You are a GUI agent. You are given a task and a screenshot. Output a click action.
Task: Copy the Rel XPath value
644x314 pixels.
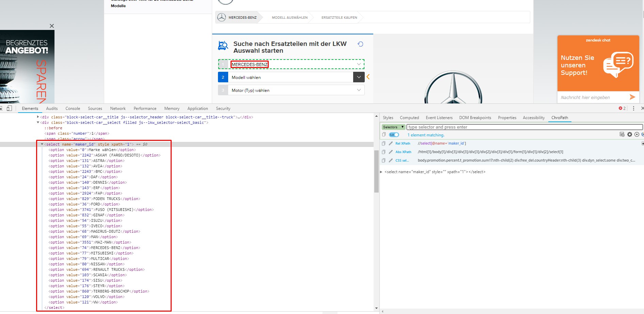coord(384,144)
